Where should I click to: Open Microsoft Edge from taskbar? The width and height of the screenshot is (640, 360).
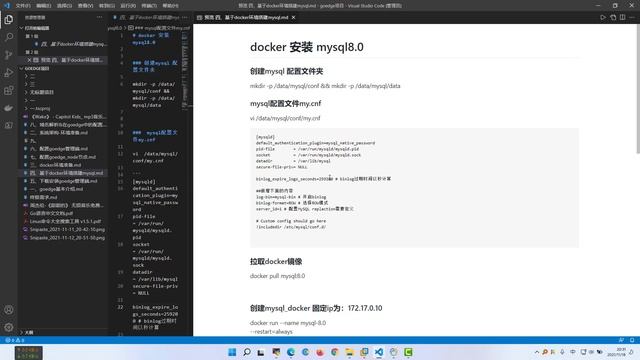(291, 352)
